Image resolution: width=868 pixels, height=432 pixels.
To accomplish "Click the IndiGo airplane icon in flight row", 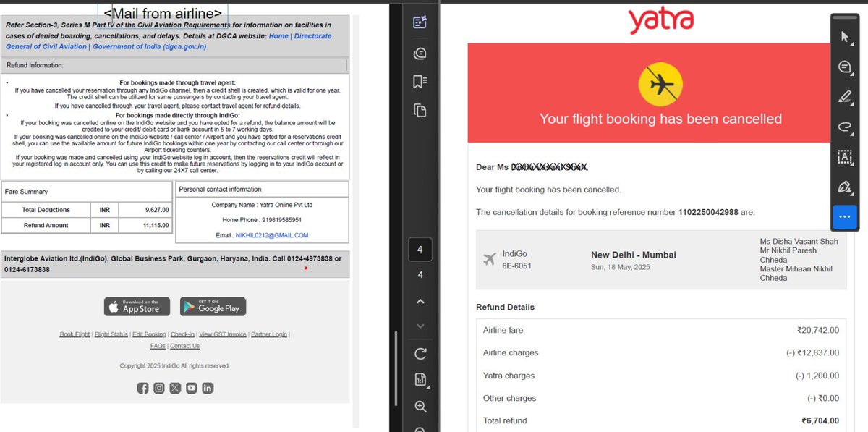I will pyautogui.click(x=490, y=259).
